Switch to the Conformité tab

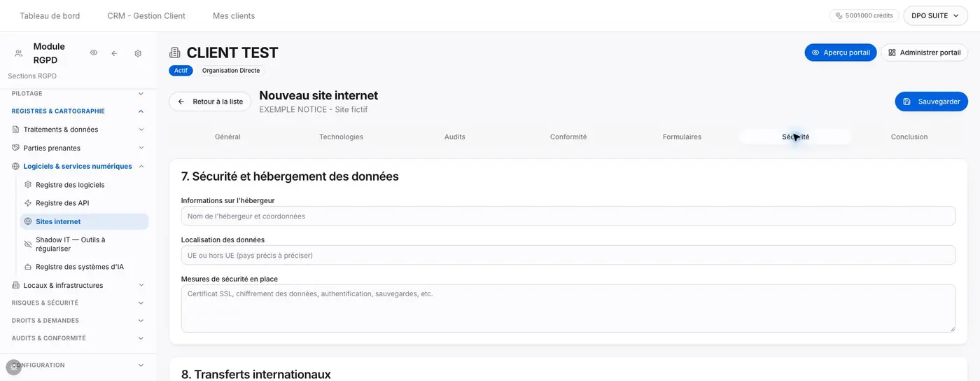click(568, 137)
